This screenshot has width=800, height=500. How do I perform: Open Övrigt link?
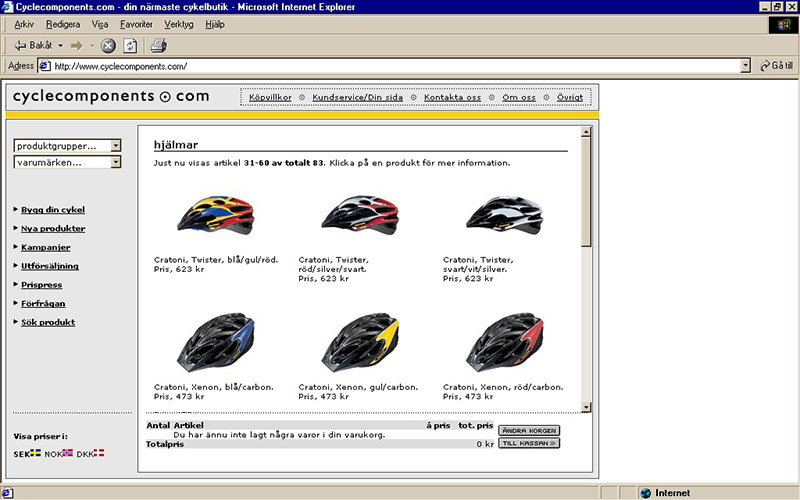(570, 97)
